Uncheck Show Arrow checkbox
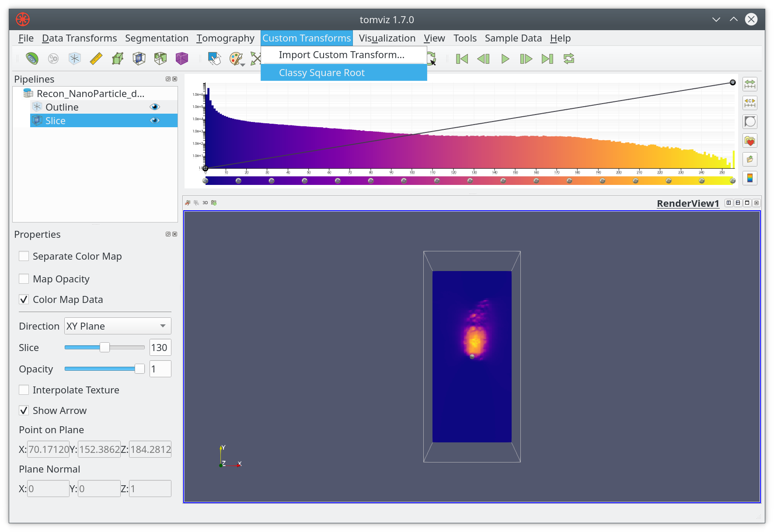774x532 pixels. pyautogui.click(x=24, y=410)
